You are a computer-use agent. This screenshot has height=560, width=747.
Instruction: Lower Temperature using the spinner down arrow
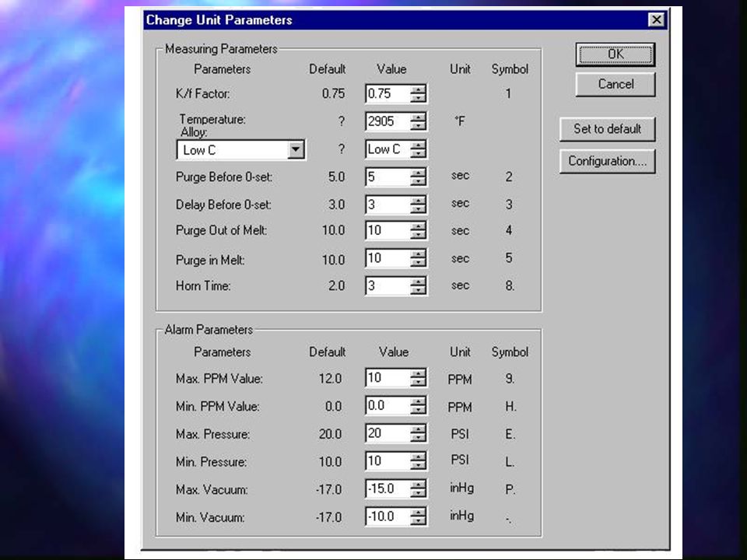point(419,125)
